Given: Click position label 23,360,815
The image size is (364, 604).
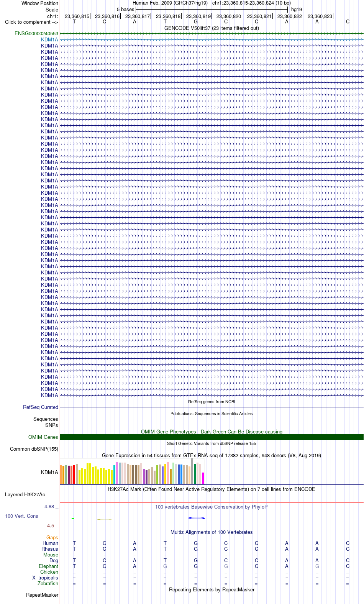Looking at the screenshot, I should [77, 16].
